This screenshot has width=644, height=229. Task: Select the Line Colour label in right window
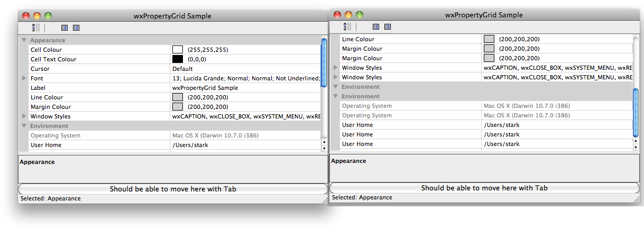tap(358, 39)
